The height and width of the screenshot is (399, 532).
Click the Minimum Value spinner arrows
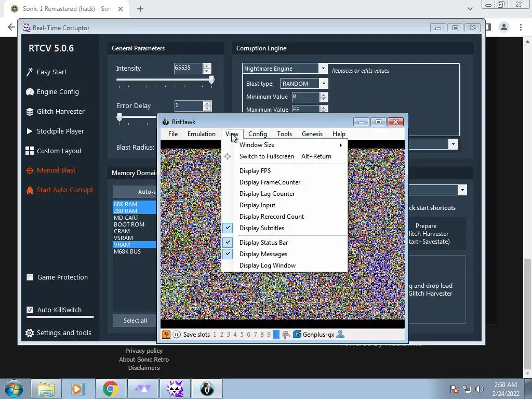323,97
